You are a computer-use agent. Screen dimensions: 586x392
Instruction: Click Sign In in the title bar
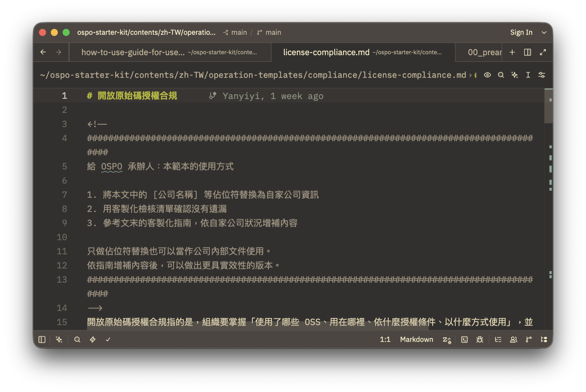521,33
